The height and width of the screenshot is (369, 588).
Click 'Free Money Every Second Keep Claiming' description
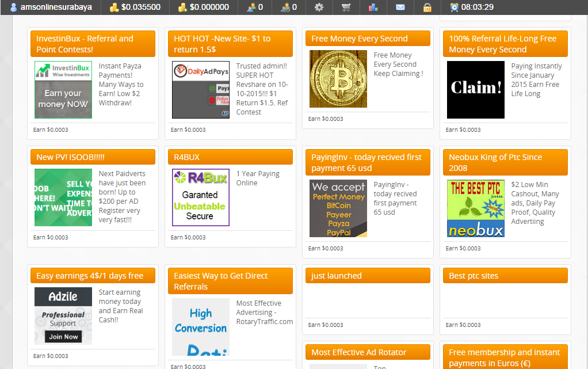tap(398, 64)
